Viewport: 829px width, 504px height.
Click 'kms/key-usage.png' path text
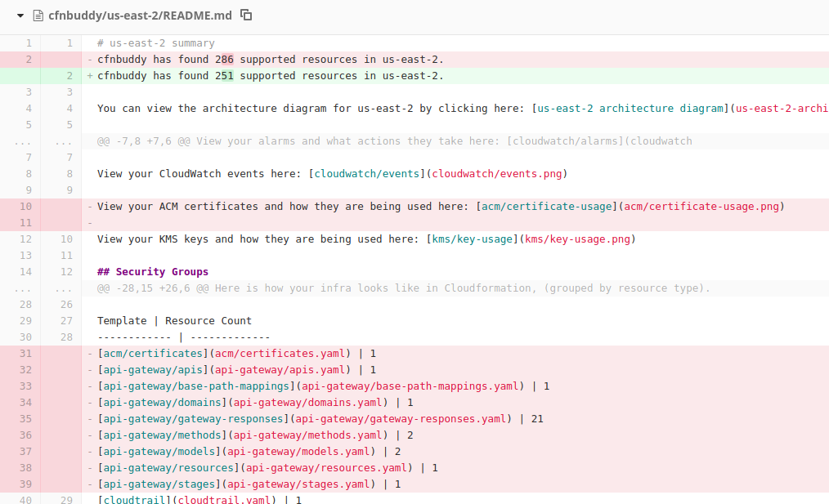[578, 240]
